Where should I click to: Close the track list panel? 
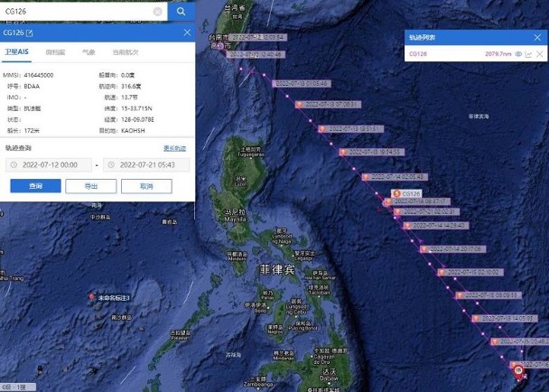537,37
